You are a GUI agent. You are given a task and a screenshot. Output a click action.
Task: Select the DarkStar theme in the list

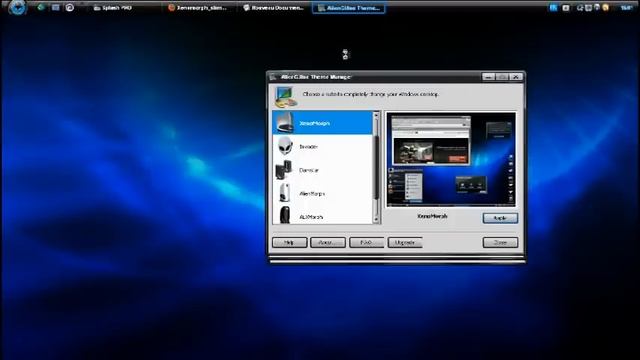pos(322,170)
